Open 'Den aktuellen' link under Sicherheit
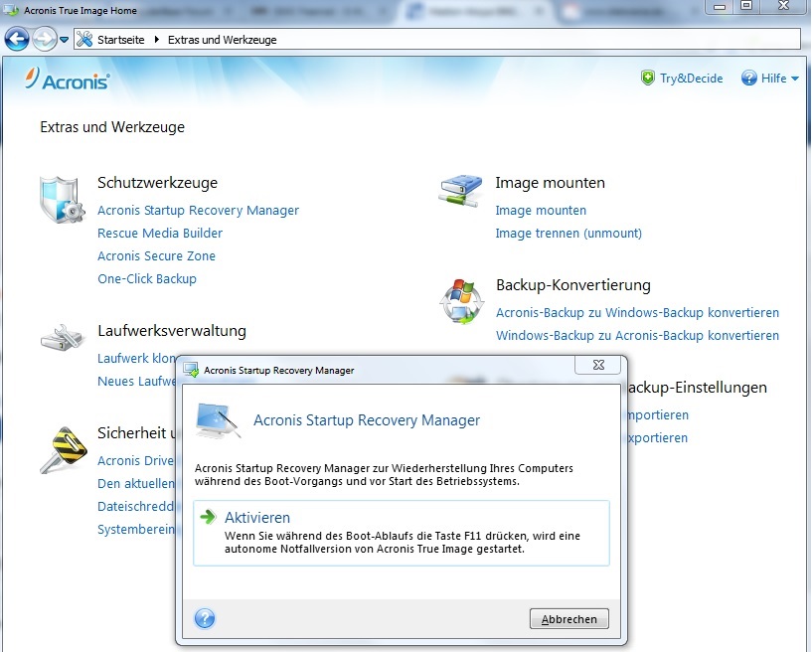812x652 pixels. pos(136,484)
